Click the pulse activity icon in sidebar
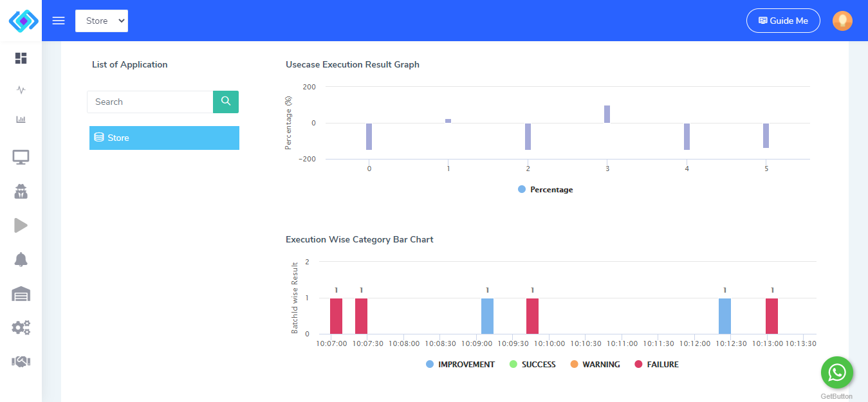This screenshot has width=868, height=402. pos(21,89)
